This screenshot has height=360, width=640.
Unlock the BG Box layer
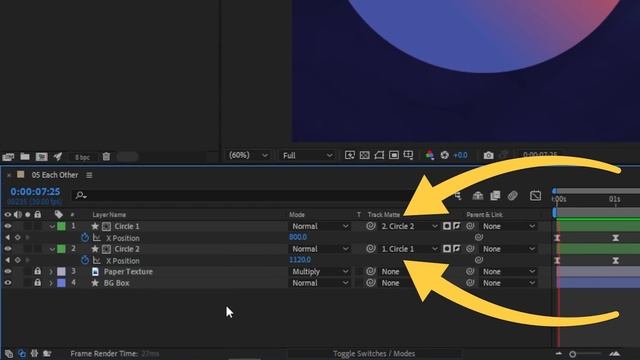tap(38, 282)
